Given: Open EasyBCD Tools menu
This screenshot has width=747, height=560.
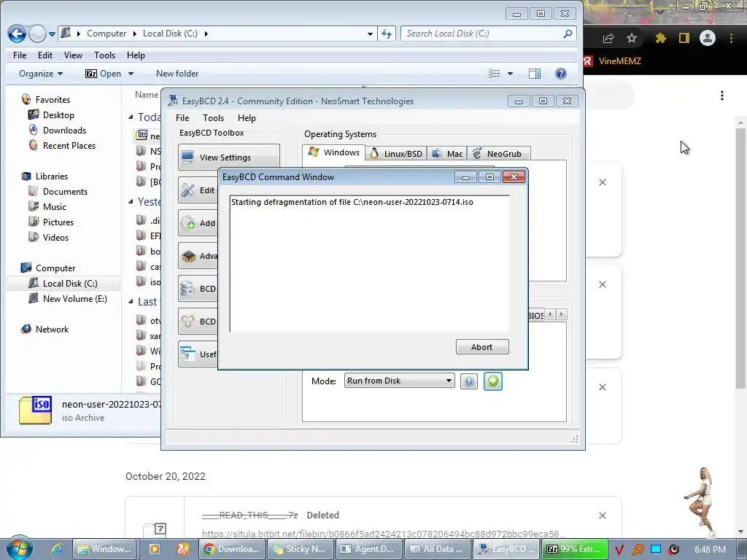Looking at the screenshot, I should [213, 117].
